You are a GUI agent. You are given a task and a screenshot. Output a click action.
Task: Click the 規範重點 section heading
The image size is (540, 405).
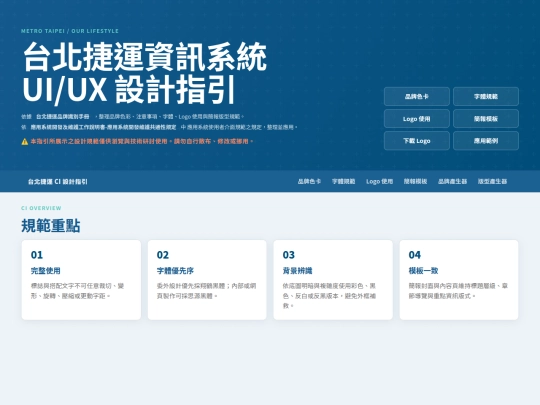coord(51,226)
